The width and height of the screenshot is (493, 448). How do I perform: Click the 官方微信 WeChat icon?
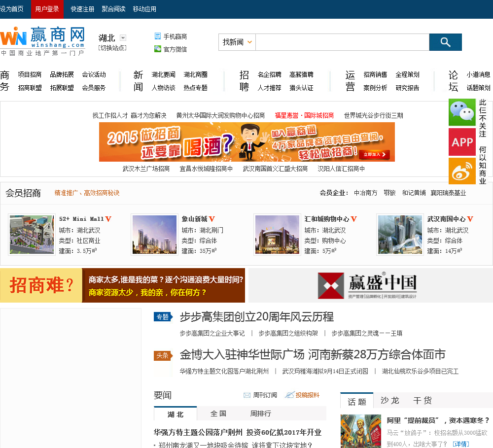click(x=158, y=49)
